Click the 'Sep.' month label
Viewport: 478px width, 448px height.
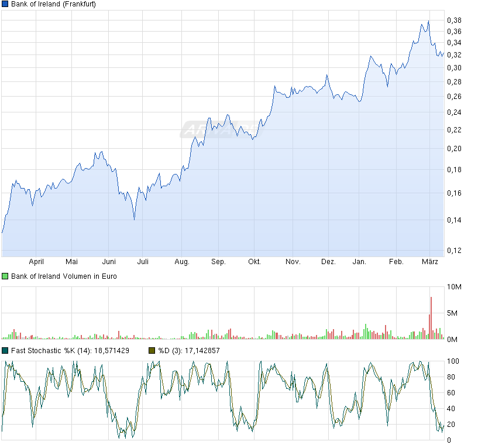(x=219, y=262)
